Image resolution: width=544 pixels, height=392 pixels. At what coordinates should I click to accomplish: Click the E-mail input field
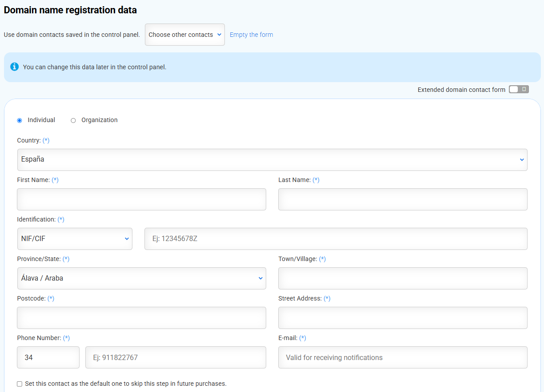click(x=403, y=357)
